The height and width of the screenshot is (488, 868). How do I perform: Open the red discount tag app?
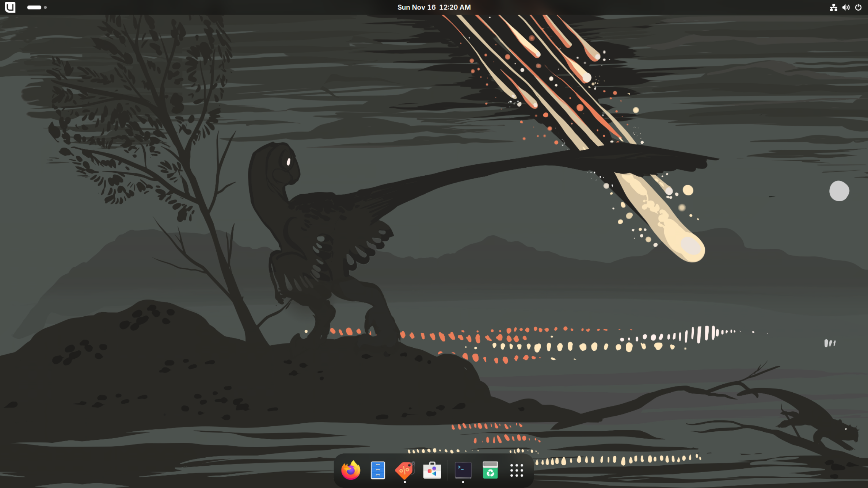click(404, 470)
